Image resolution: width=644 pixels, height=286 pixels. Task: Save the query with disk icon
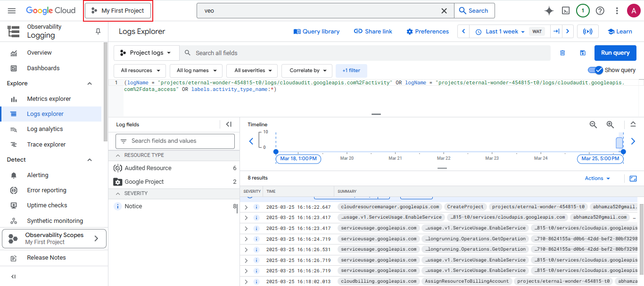tap(583, 53)
